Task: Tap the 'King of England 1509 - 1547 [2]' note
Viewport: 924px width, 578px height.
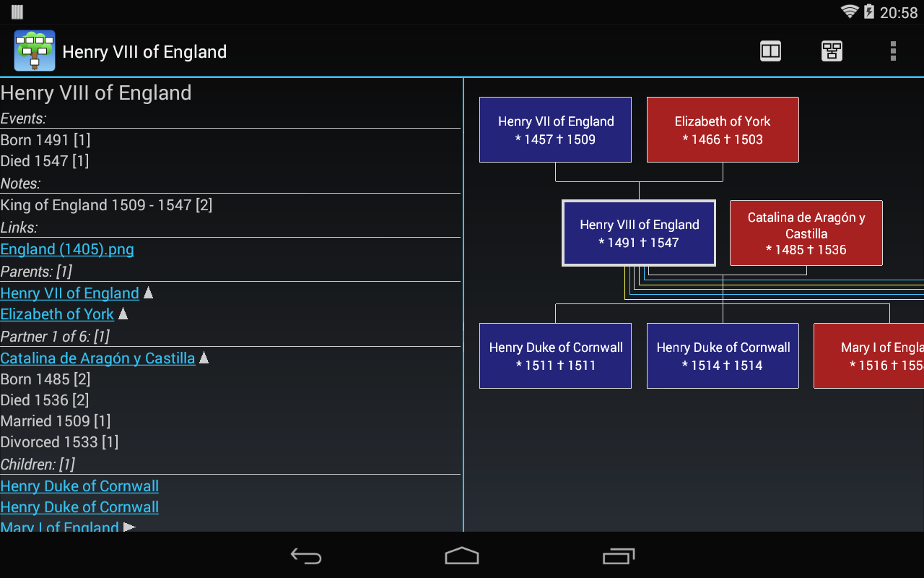Action: point(106,205)
